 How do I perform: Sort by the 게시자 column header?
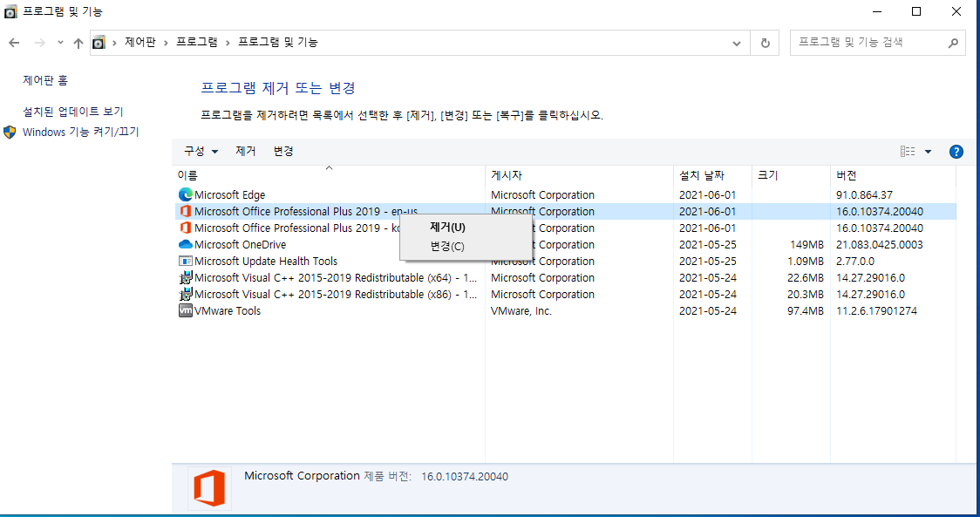point(580,175)
